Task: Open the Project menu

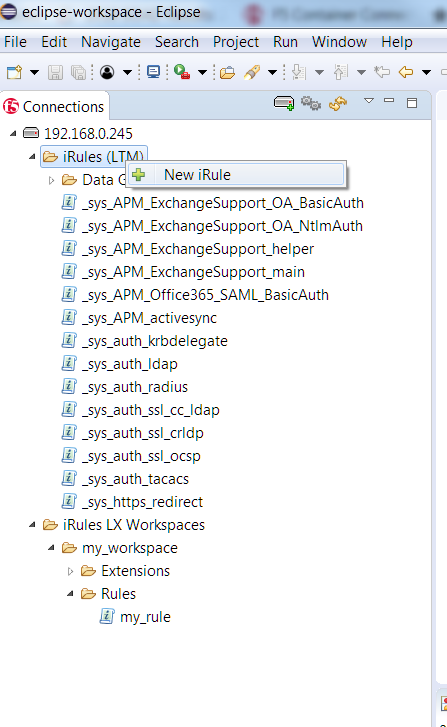Action: (x=236, y=42)
